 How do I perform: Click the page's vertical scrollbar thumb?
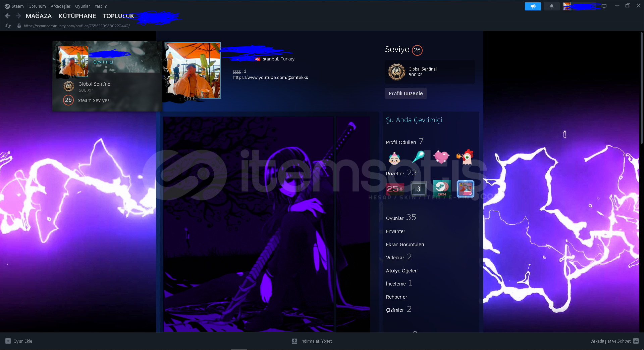[x=641, y=88]
